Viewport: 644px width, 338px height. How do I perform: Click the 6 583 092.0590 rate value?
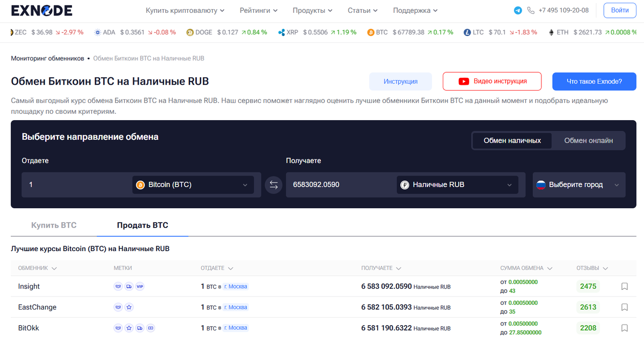click(386, 286)
